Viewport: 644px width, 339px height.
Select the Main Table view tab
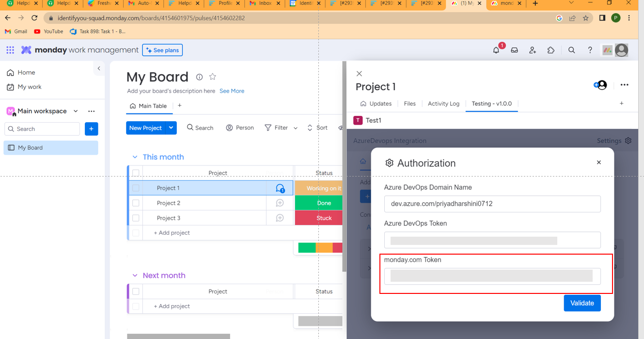coord(148,106)
